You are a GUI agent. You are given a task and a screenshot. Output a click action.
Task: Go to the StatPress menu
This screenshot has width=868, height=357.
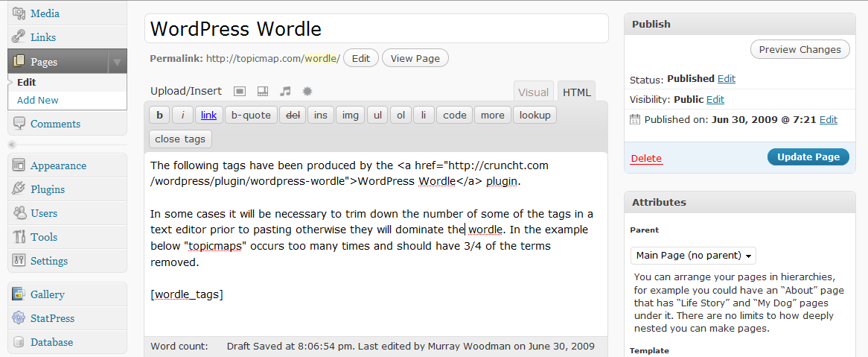coord(52,318)
